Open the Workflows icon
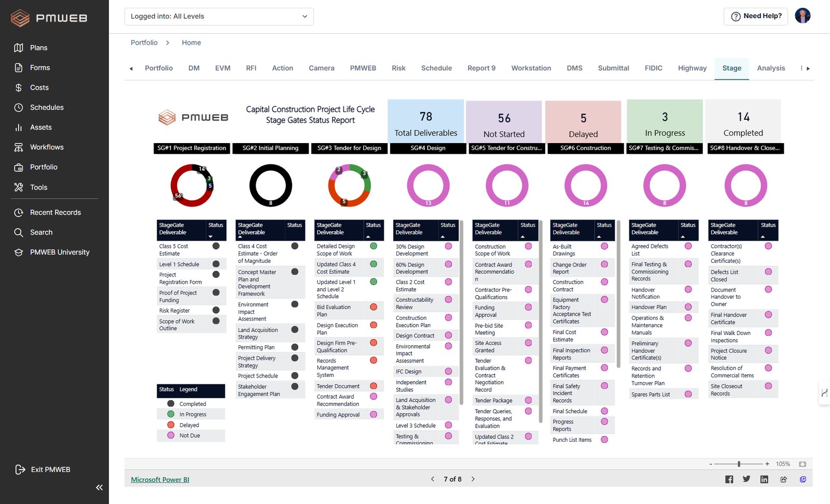 (x=19, y=147)
